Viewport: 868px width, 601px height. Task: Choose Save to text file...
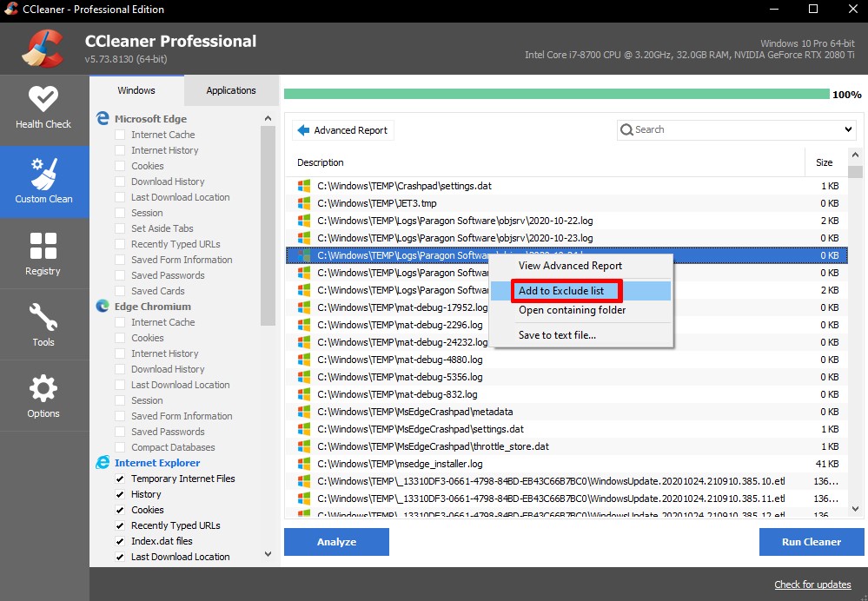[x=580, y=335]
